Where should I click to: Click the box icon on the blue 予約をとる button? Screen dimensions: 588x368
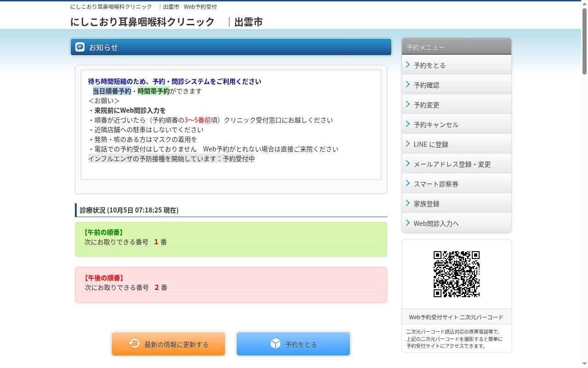[x=275, y=344]
